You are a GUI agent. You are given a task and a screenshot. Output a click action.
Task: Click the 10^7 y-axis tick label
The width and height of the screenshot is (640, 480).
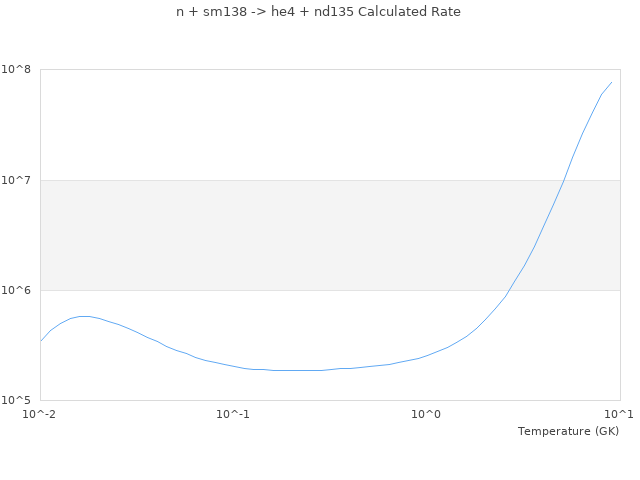click(x=19, y=180)
